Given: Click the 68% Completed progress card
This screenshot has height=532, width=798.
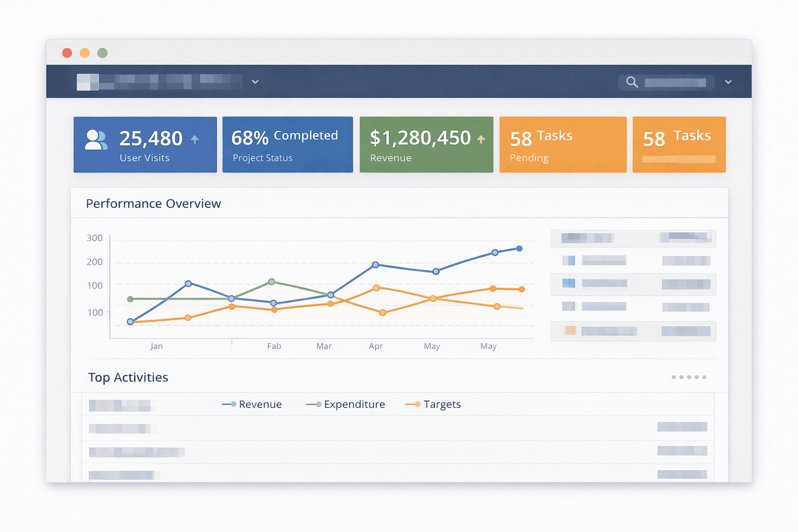Looking at the screenshot, I should click(287, 144).
